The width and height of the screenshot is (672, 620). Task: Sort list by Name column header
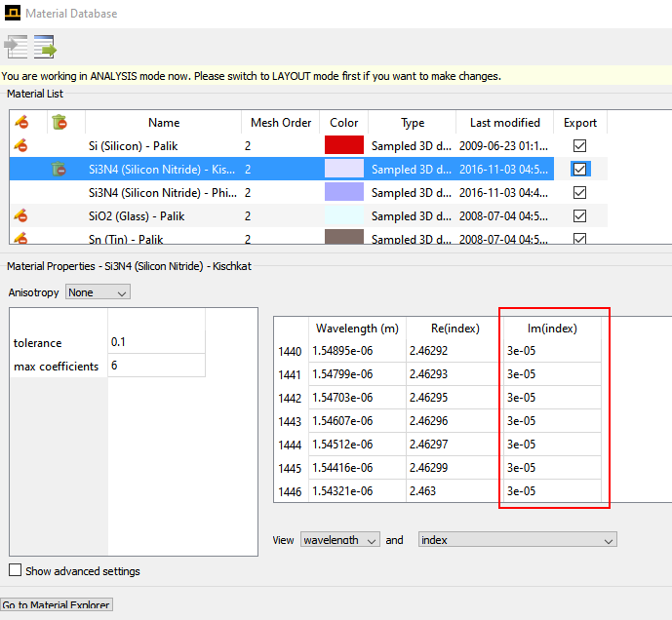(x=164, y=123)
